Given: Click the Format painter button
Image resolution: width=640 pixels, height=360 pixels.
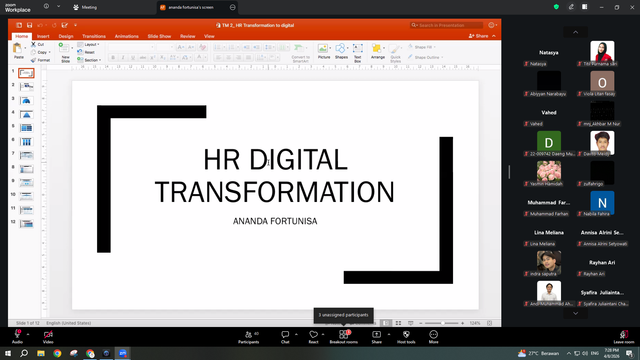Looking at the screenshot, I should point(40,60).
